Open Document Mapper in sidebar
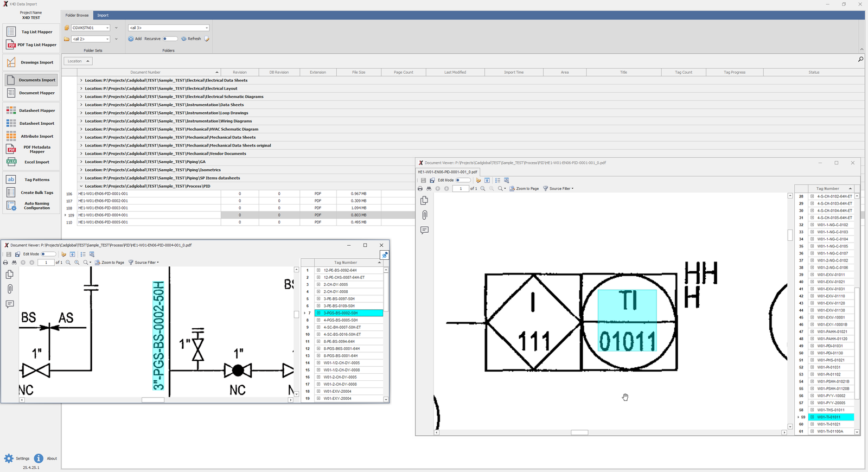Image resolution: width=868 pixels, height=472 pixels. (31, 93)
